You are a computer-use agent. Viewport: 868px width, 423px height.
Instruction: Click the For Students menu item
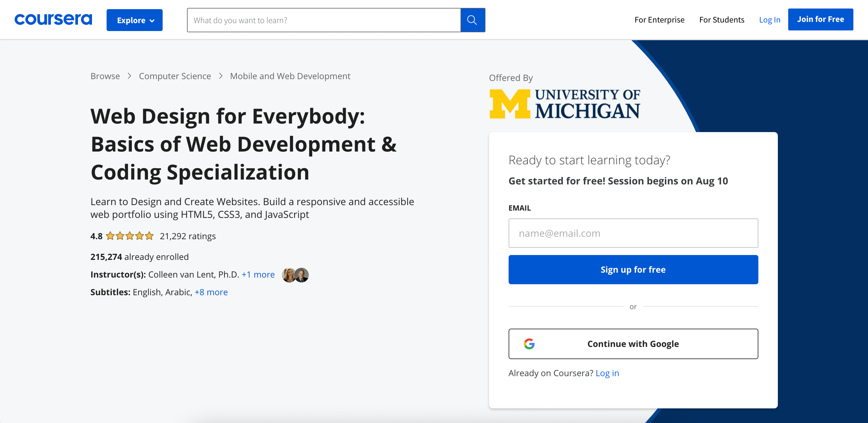coord(721,19)
